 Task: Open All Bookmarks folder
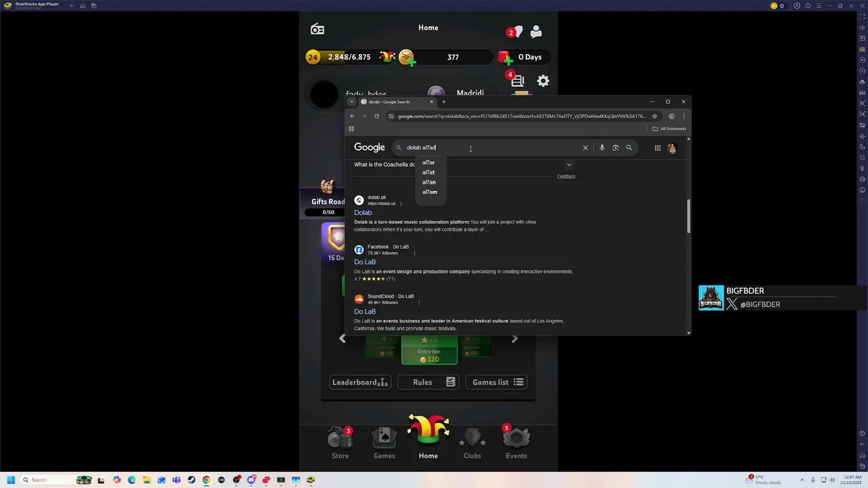tap(669, 129)
